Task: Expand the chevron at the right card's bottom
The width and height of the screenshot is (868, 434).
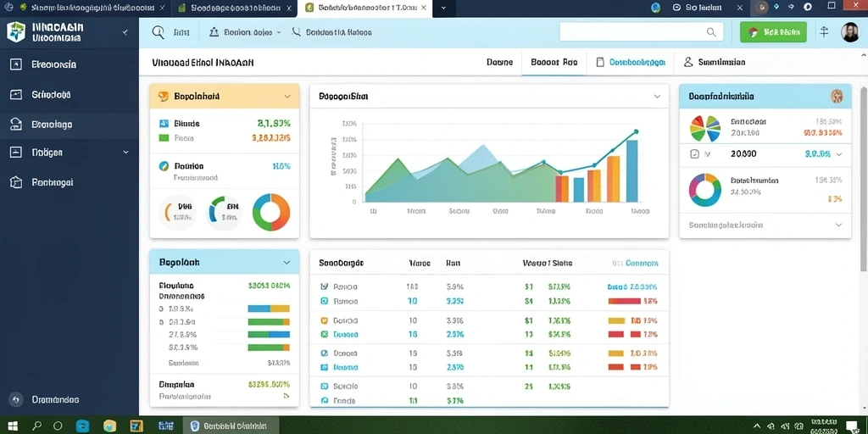Action: 838,225
